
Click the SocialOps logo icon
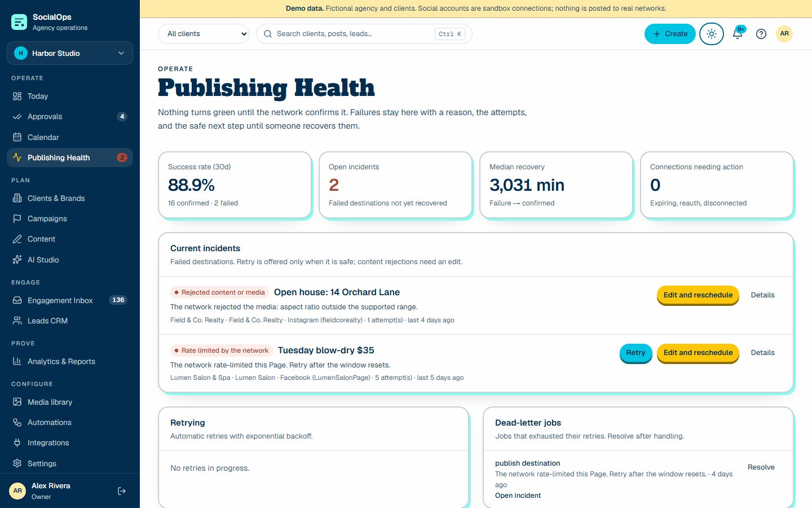(19, 22)
